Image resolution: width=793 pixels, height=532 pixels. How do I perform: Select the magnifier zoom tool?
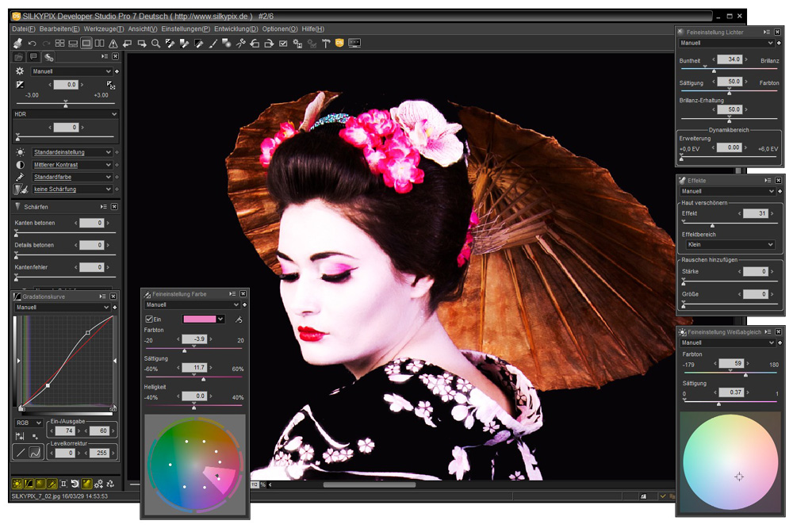156,43
